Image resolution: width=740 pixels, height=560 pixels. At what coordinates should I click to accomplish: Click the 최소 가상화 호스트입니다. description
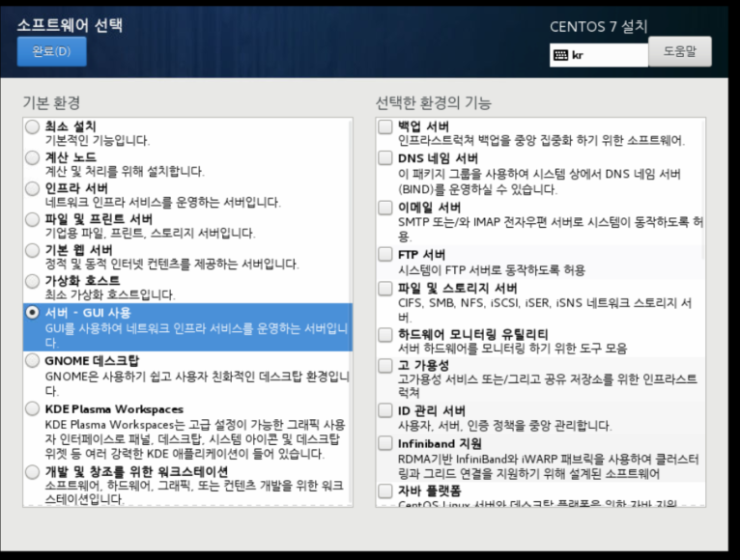pyautogui.click(x=110, y=294)
